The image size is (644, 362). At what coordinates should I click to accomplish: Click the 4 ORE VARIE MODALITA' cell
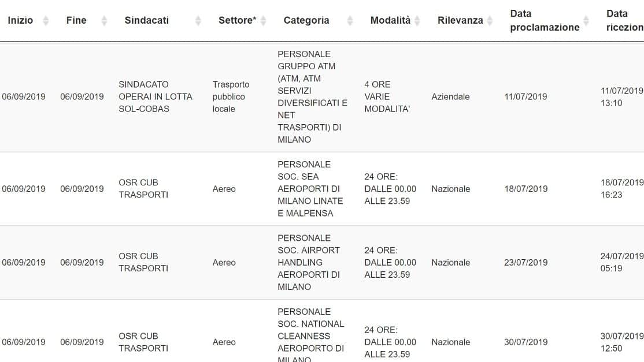pyautogui.click(x=387, y=97)
